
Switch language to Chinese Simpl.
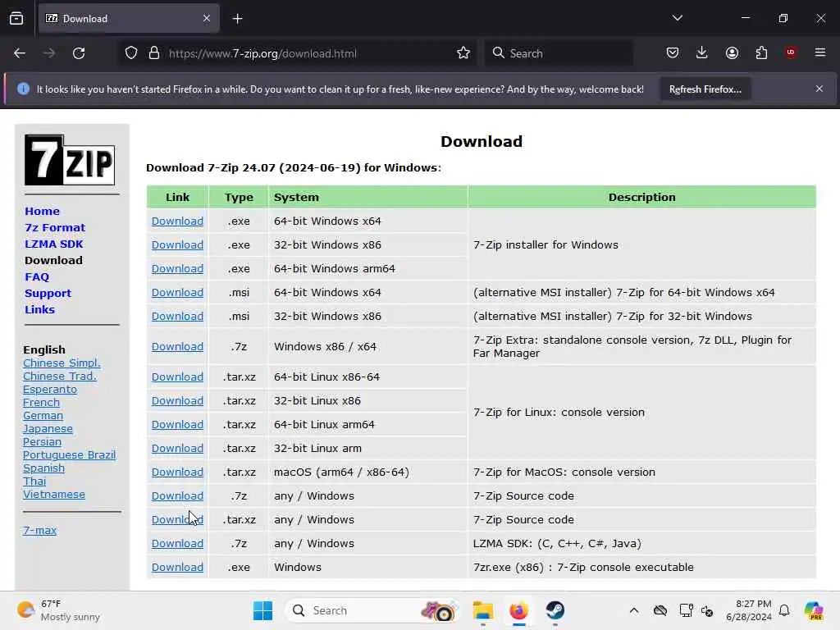[62, 363]
